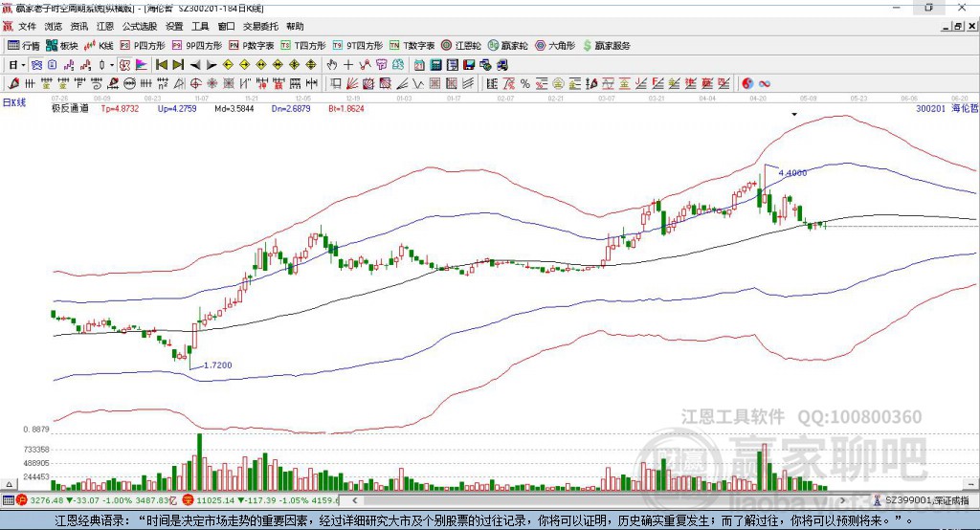Click the first yellow diamond arrow icon
The width and height of the screenshot is (980, 530).
pyautogui.click(x=228, y=65)
